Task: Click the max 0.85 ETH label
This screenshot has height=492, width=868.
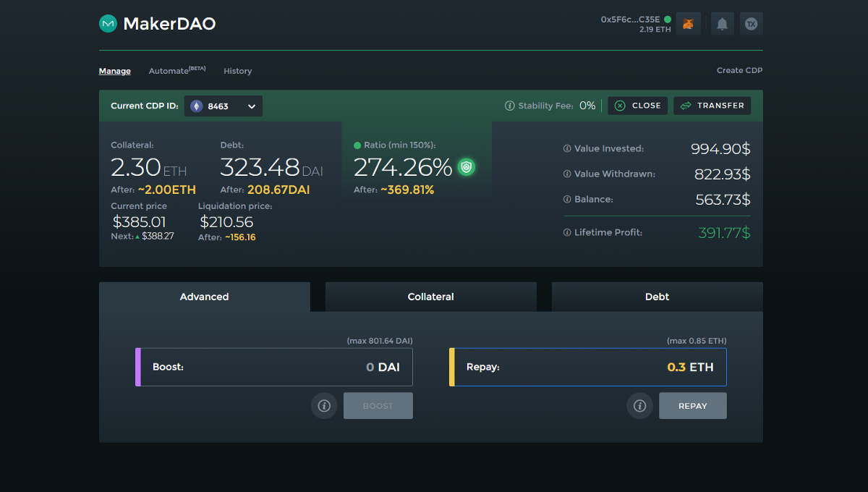Action: [697, 341]
